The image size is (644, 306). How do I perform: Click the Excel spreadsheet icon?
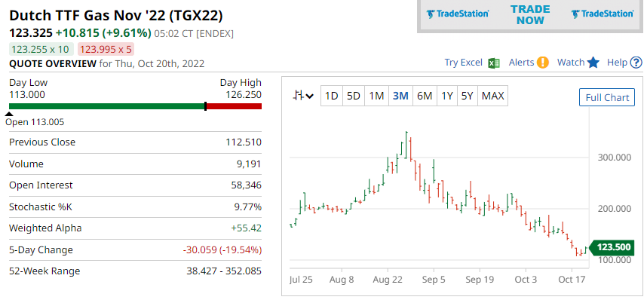pos(495,63)
